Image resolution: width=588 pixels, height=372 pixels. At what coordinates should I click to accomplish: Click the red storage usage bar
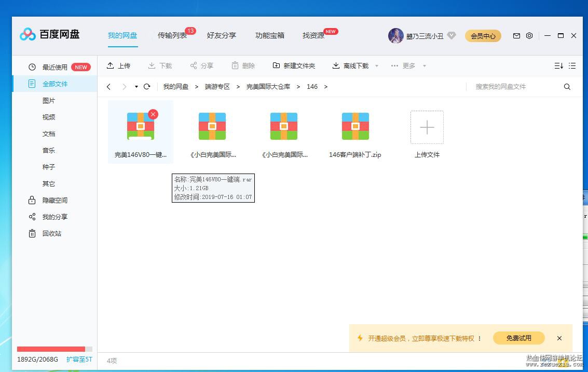(51, 349)
